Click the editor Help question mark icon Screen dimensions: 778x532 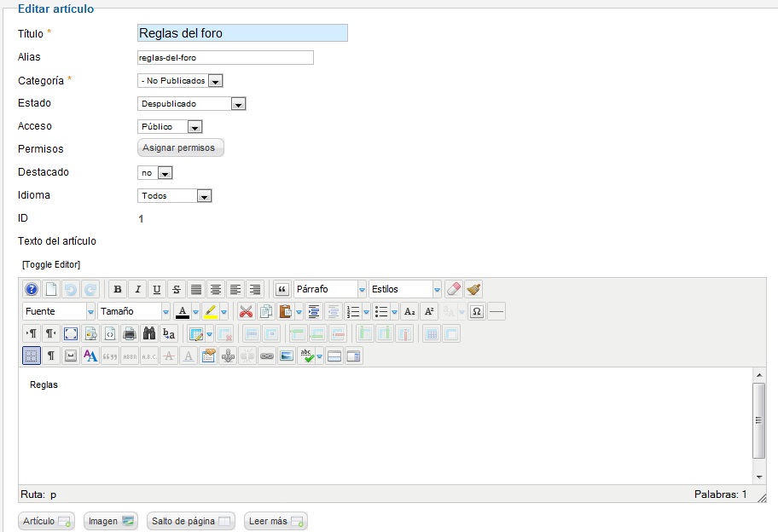[32, 290]
